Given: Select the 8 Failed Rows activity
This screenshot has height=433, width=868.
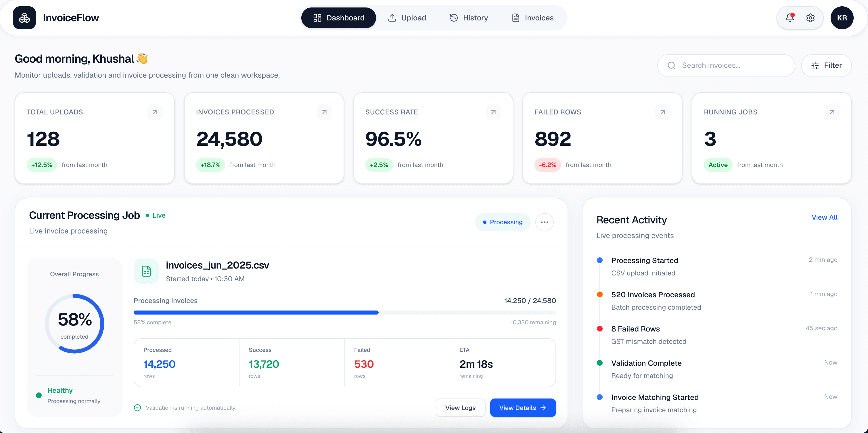Looking at the screenshot, I should (717, 335).
